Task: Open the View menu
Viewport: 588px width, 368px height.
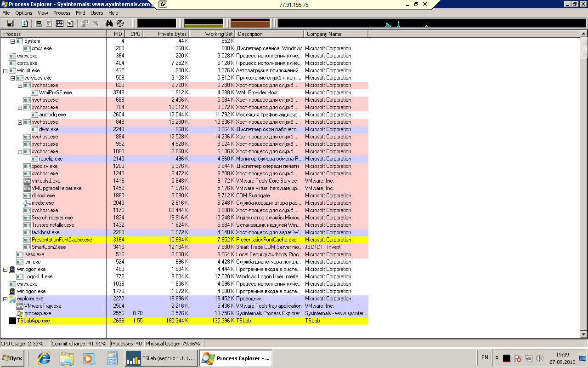Action: (x=43, y=13)
